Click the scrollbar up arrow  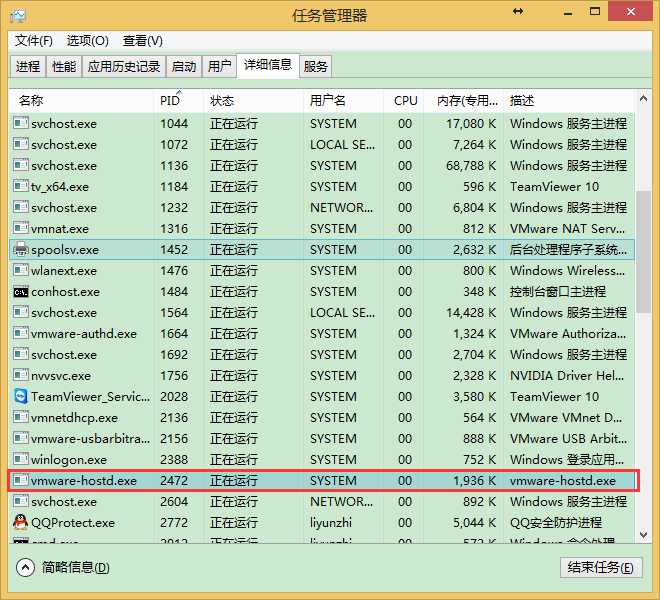pyautogui.click(x=643, y=99)
